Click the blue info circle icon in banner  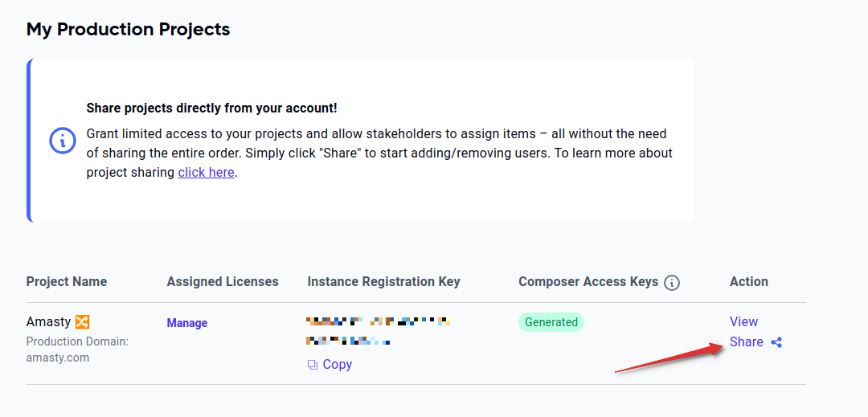point(63,141)
